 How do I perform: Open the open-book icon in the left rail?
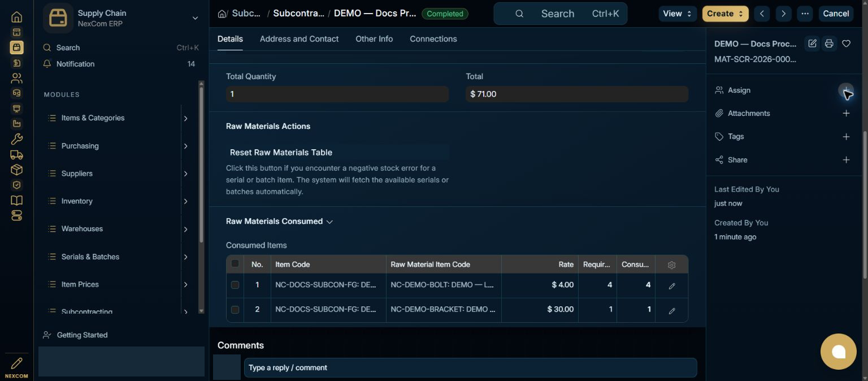(16, 200)
